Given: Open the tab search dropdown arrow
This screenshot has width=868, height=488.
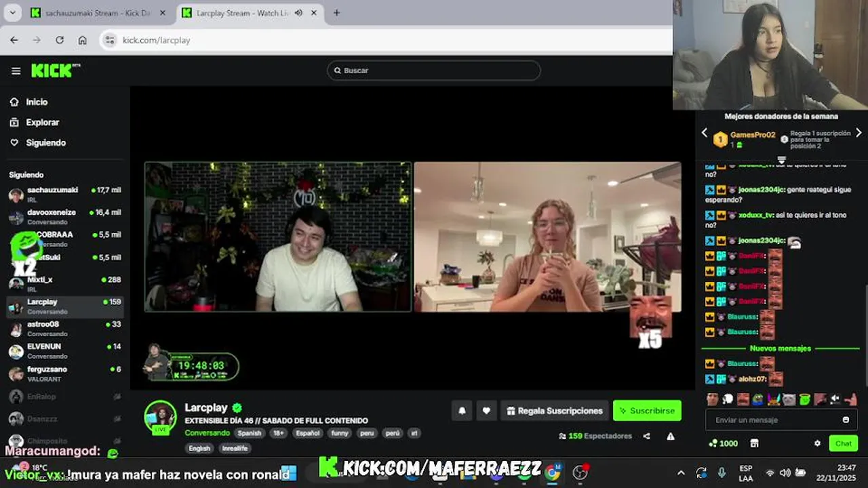Looking at the screenshot, I should [x=12, y=13].
